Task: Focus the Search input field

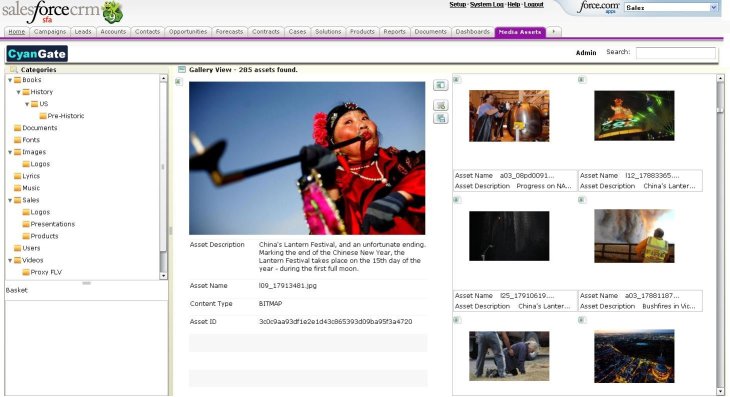Action: point(676,53)
